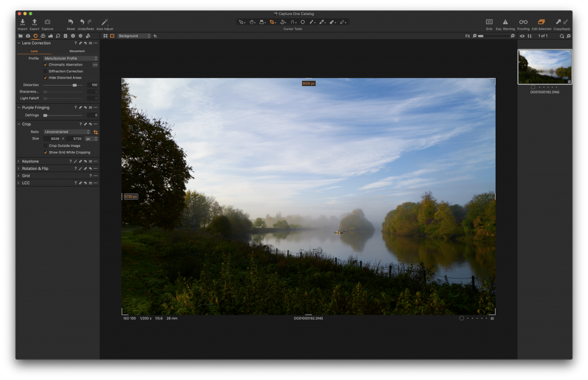The height and width of the screenshot is (380, 588).
Task: Click the viewer zoom slider
Action: point(493,36)
